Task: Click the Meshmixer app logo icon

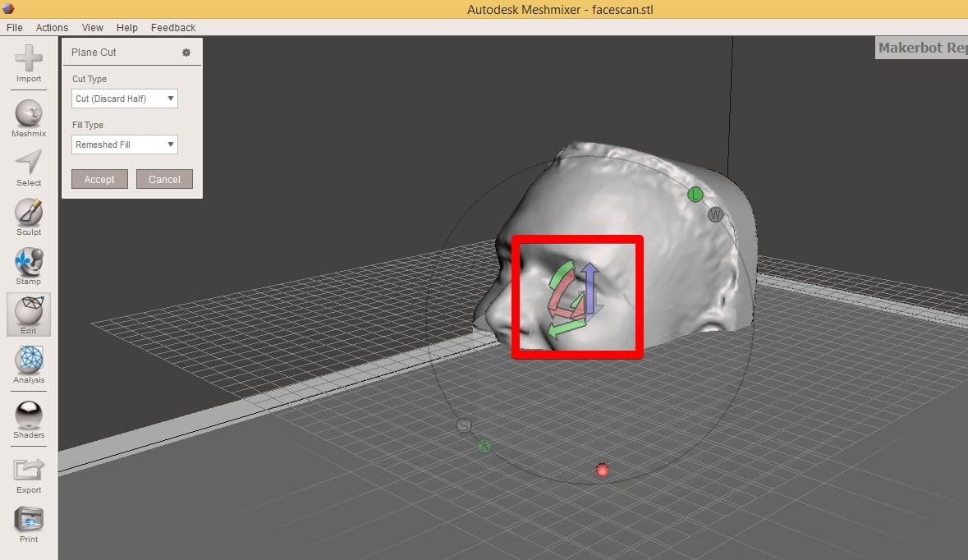Action: (x=8, y=8)
